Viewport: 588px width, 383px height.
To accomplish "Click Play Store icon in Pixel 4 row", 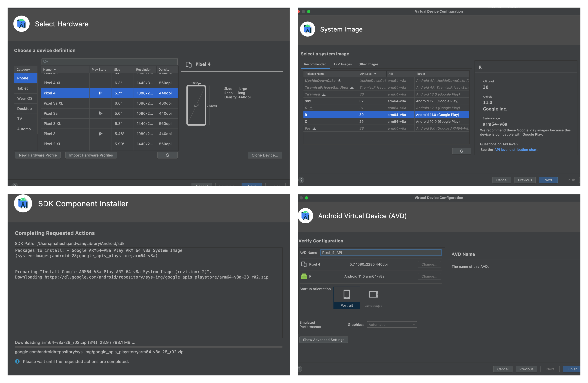I will (x=100, y=93).
